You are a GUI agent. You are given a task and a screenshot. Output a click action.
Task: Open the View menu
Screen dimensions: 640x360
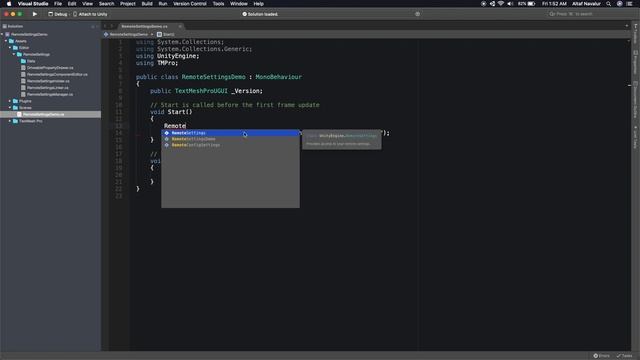(87, 4)
